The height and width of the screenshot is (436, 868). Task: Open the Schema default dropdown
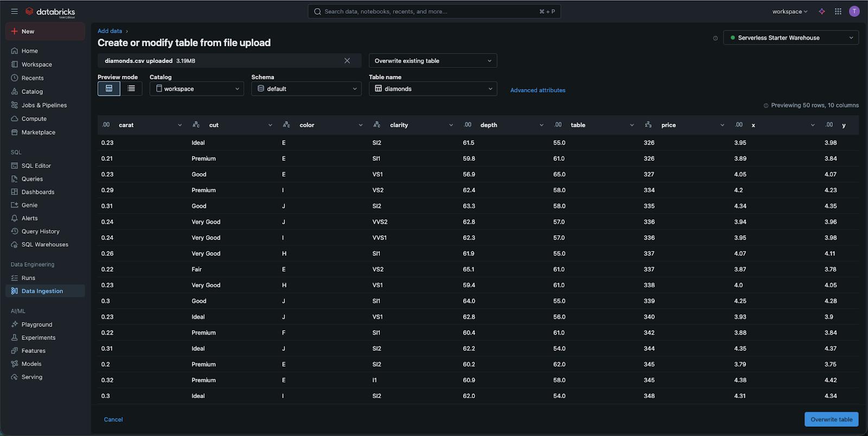(x=306, y=89)
